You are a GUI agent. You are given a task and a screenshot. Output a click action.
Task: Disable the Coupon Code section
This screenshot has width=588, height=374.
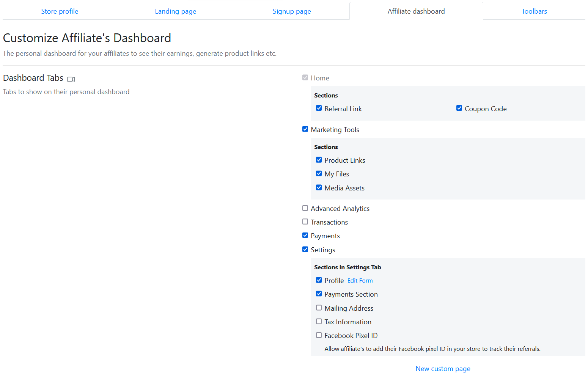tap(459, 108)
